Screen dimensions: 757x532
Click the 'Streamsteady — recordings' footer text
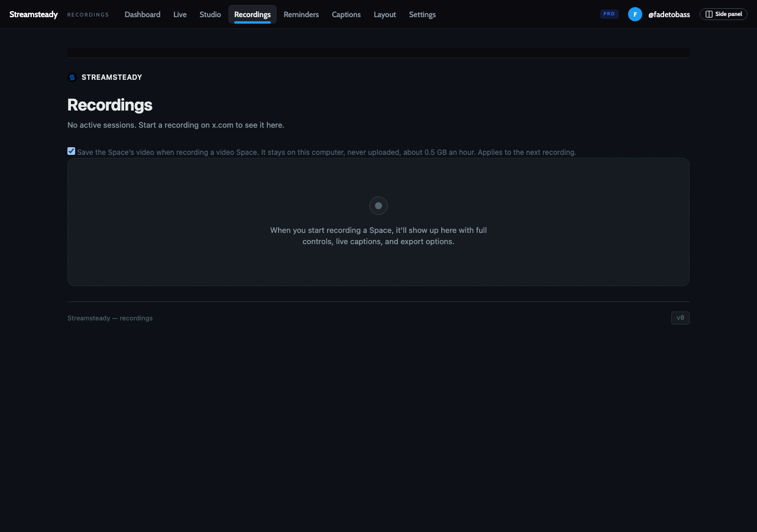point(110,318)
